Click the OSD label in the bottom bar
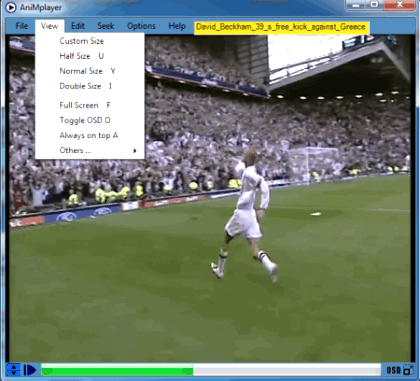The height and width of the screenshot is (381, 420). tap(393, 370)
